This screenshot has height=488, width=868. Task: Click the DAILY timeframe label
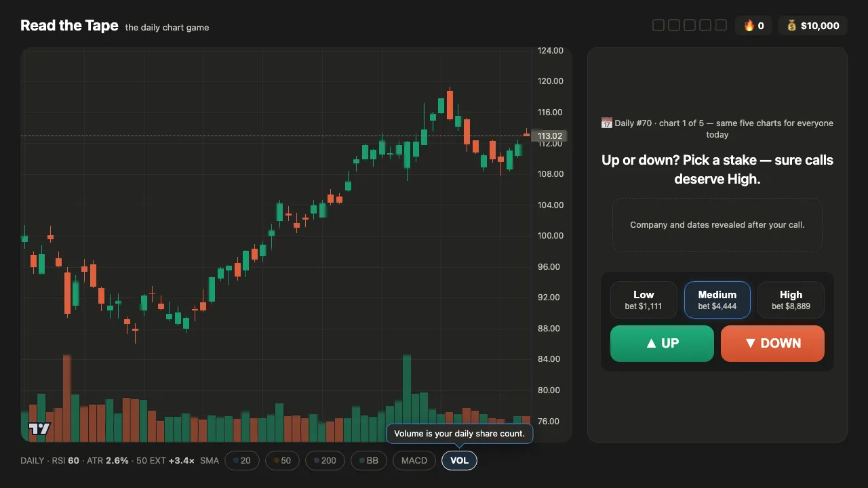point(33,461)
